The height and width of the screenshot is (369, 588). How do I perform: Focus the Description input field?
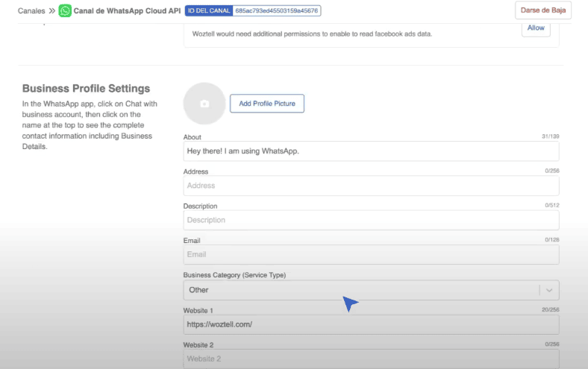[371, 220]
